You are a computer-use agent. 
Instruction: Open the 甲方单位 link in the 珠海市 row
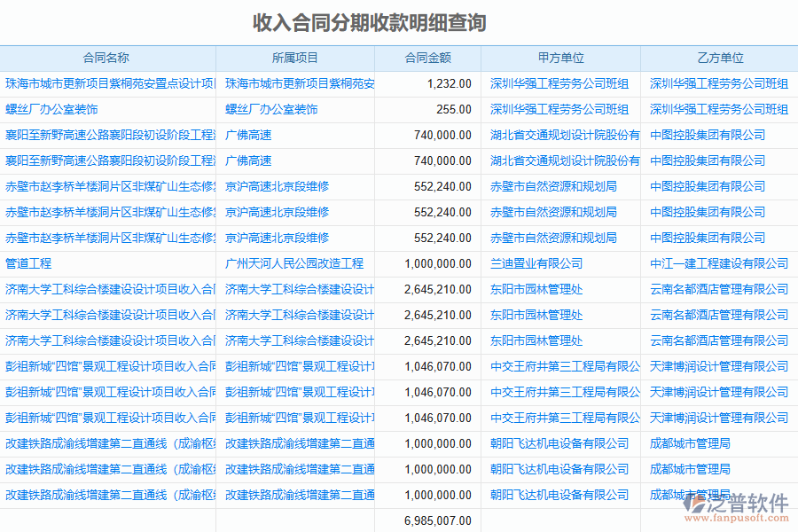559,83
